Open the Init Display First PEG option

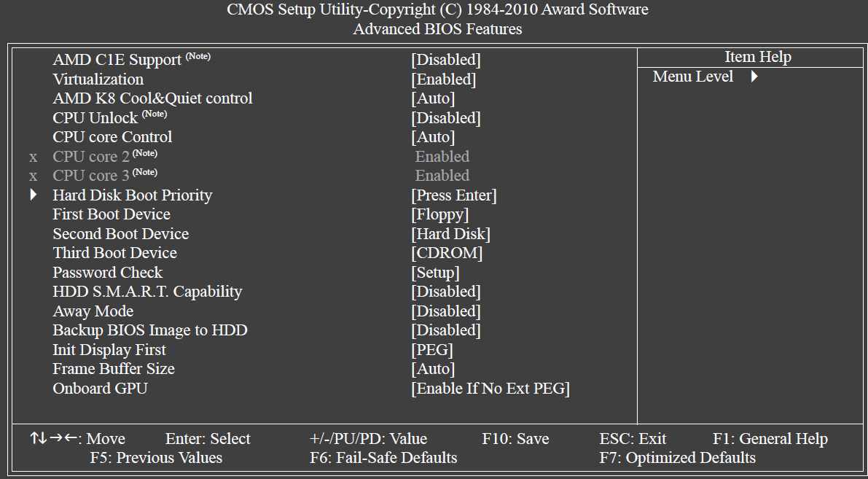[431, 350]
